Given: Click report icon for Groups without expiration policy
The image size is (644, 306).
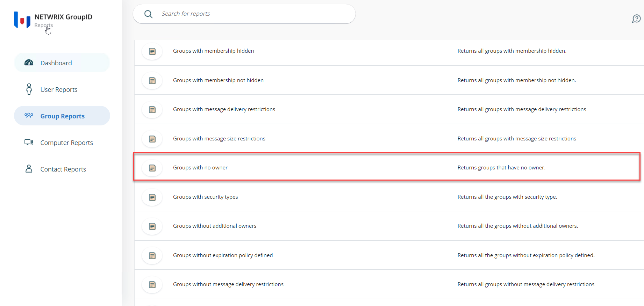Looking at the screenshot, I should click(152, 256).
